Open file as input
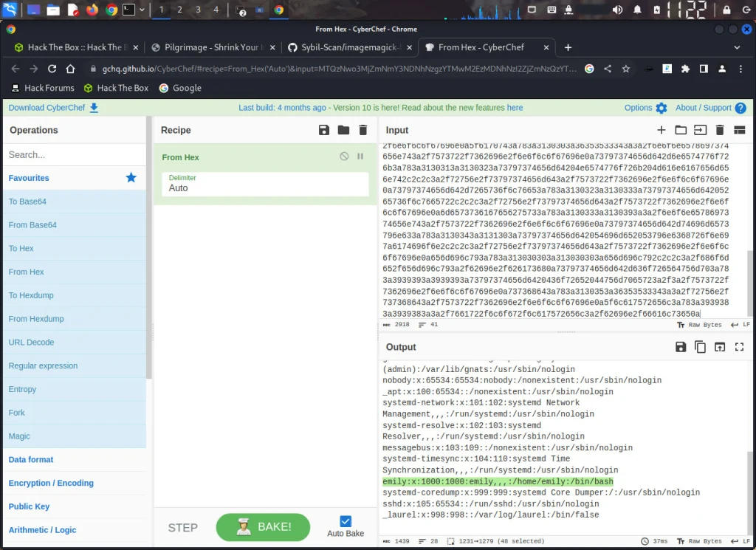 point(700,130)
